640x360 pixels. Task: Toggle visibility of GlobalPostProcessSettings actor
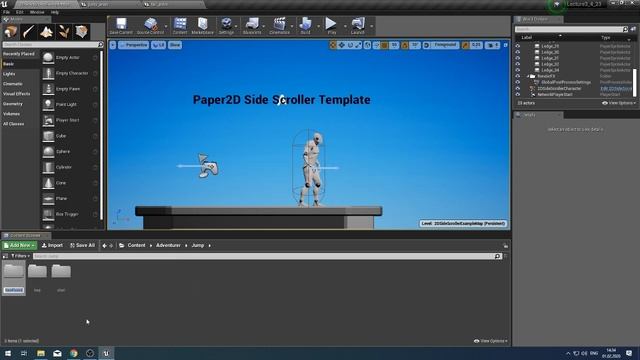point(518,82)
